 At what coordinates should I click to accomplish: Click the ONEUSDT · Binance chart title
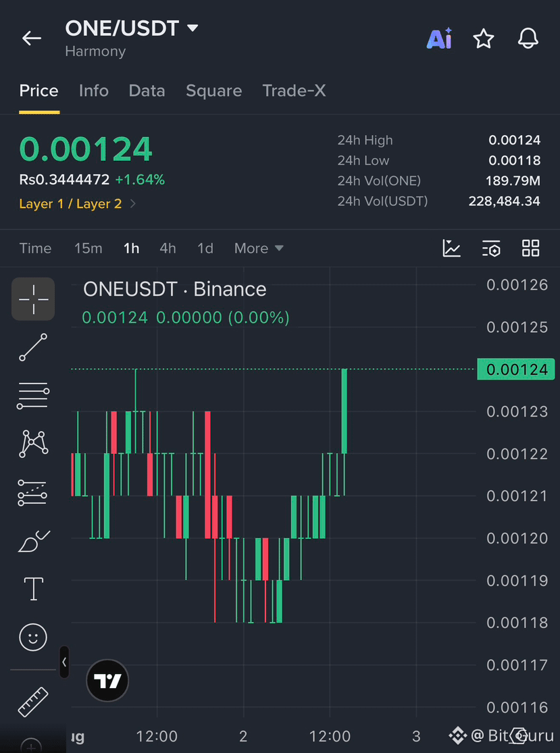pos(175,289)
